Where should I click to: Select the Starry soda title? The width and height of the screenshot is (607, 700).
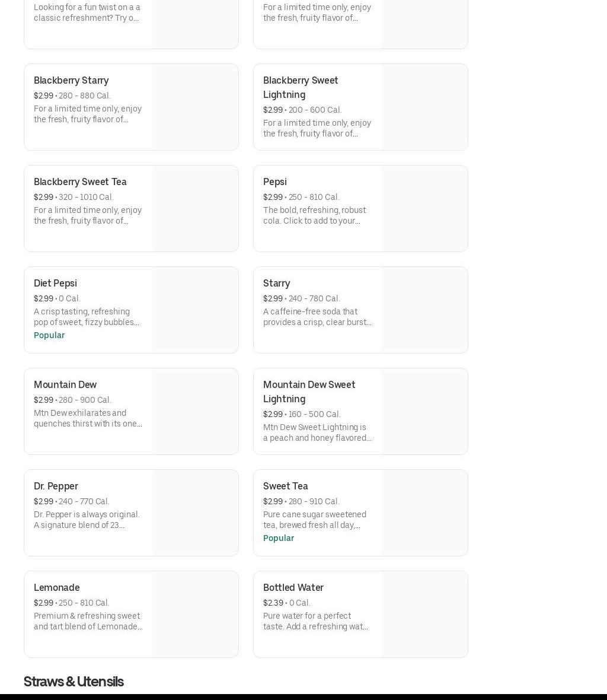[276, 283]
